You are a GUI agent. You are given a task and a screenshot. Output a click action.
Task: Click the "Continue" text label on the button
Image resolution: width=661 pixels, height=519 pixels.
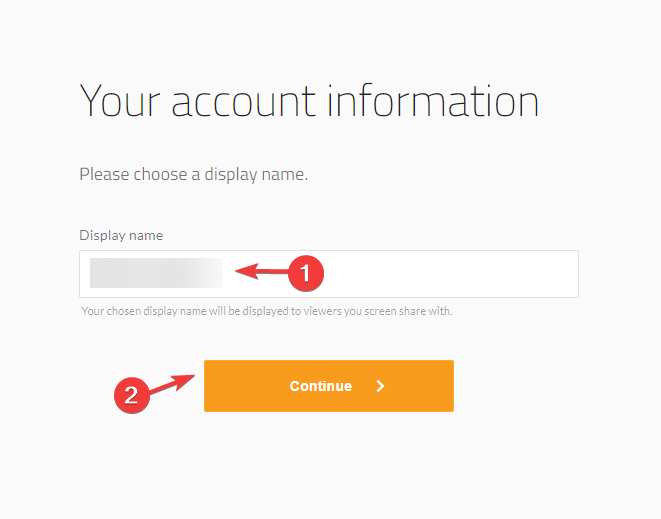pyautogui.click(x=320, y=386)
